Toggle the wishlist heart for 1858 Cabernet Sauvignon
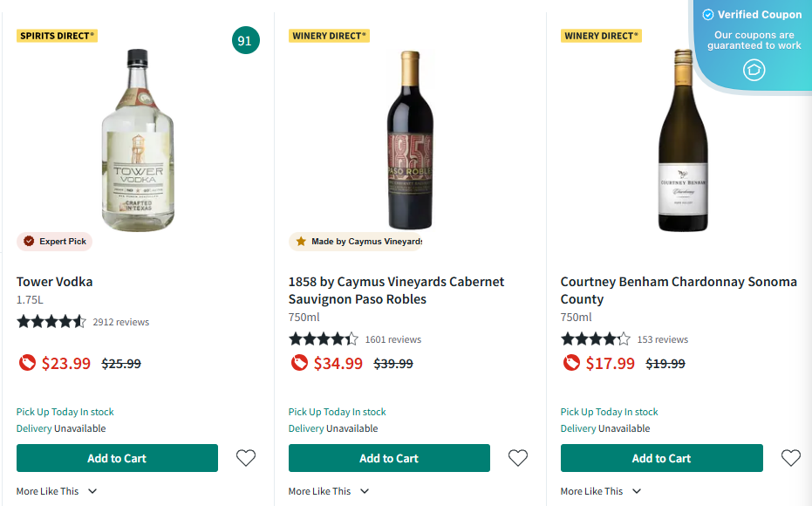The image size is (812, 506). [x=517, y=457]
